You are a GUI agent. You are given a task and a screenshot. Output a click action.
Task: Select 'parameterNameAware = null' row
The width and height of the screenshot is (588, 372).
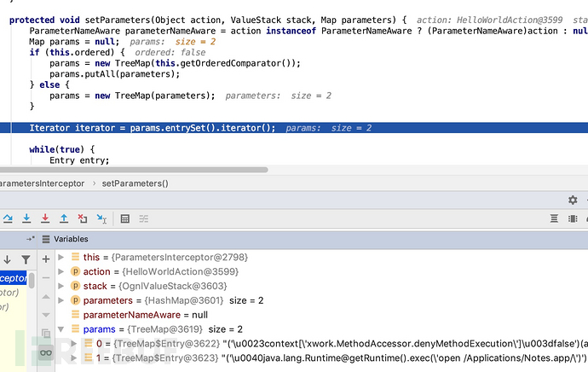[x=322, y=315]
